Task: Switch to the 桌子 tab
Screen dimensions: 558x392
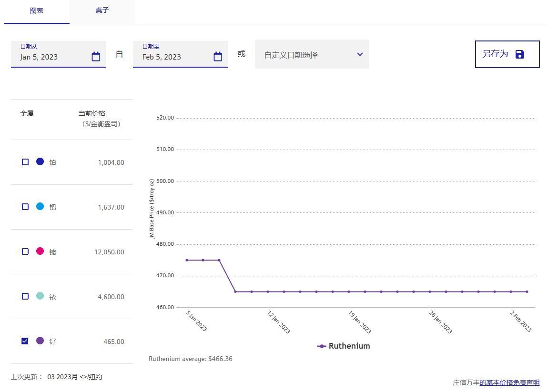Action: click(102, 10)
